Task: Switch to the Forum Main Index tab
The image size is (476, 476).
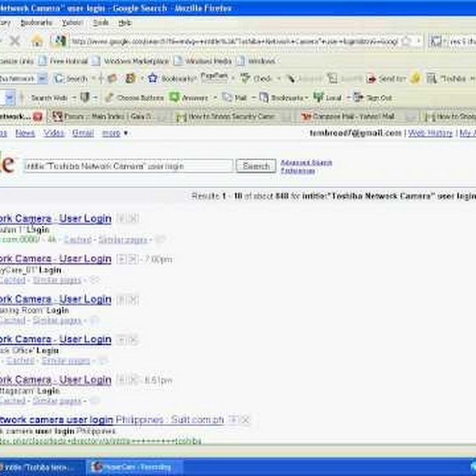Action: click(x=107, y=116)
